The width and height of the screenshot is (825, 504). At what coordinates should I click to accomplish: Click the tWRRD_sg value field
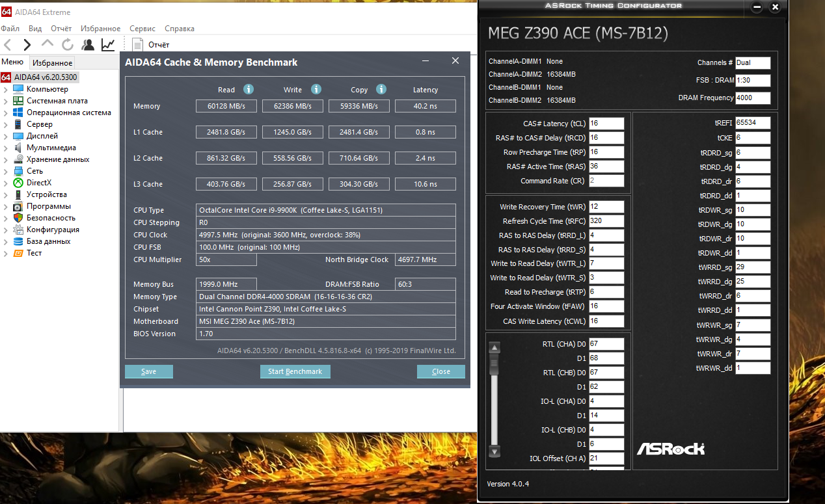point(753,267)
